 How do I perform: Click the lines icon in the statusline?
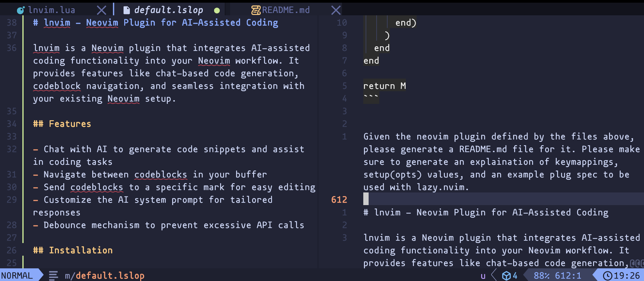(x=53, y=276)
